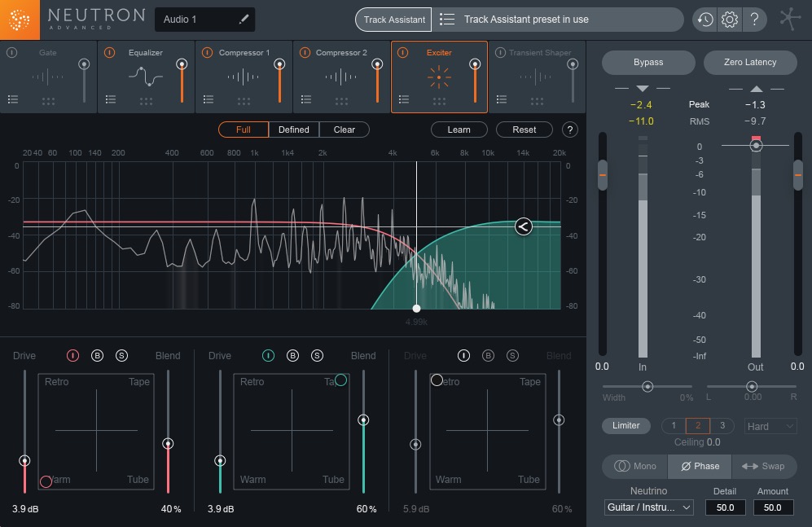This screenshot has width=812, height=527.
Task: Select the Full exciter mode tab
Action: coord(244,130)
